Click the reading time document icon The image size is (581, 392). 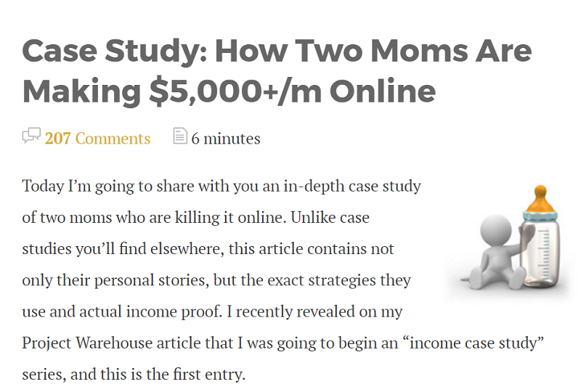180,136
